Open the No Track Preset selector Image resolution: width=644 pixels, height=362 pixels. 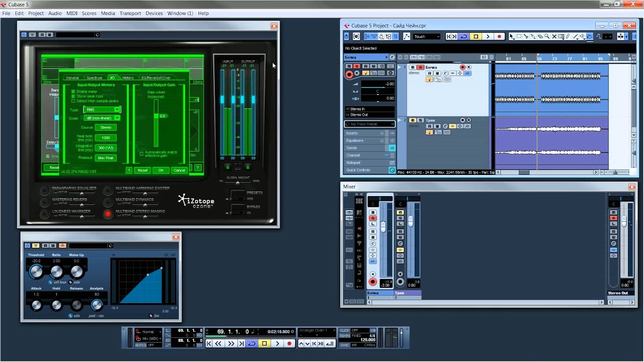coord(370,124)
